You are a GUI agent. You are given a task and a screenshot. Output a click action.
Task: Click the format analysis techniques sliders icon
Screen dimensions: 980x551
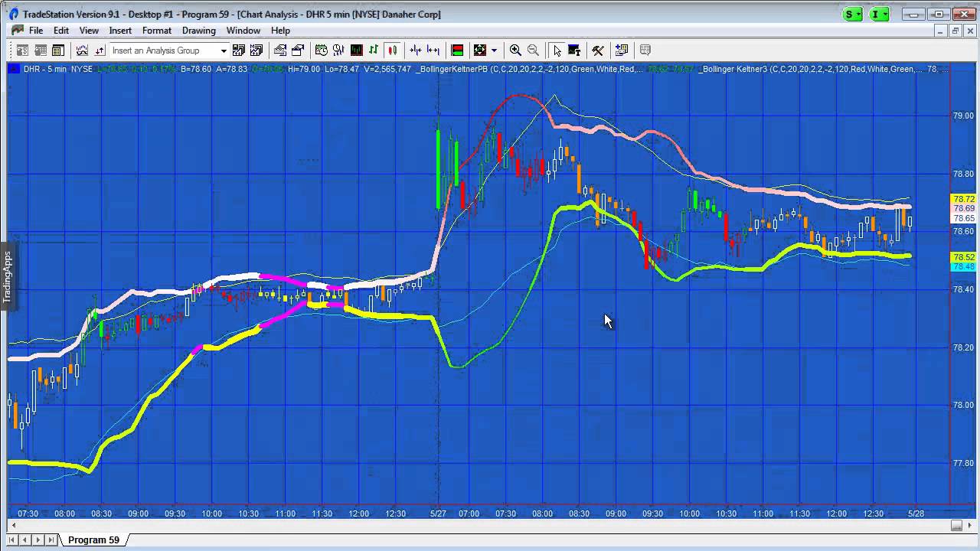coord(339,51)
